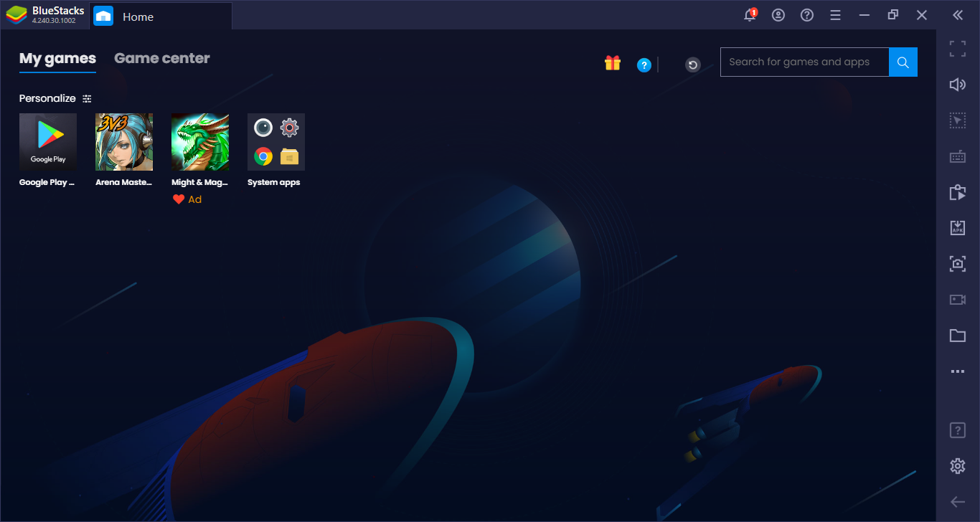Screen dimensions: 980x522
Task: Switch to the Game center tab
Action: pos(162,59)
